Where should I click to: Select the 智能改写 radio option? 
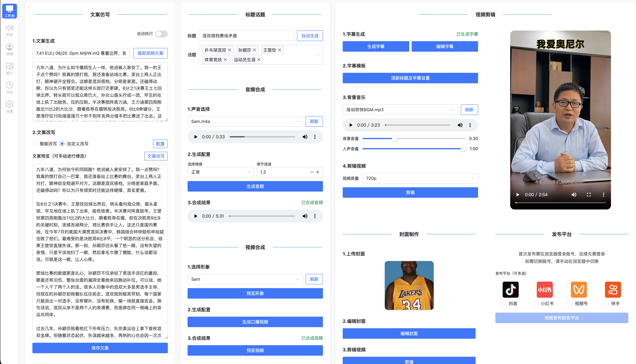(x=35, y=144)
